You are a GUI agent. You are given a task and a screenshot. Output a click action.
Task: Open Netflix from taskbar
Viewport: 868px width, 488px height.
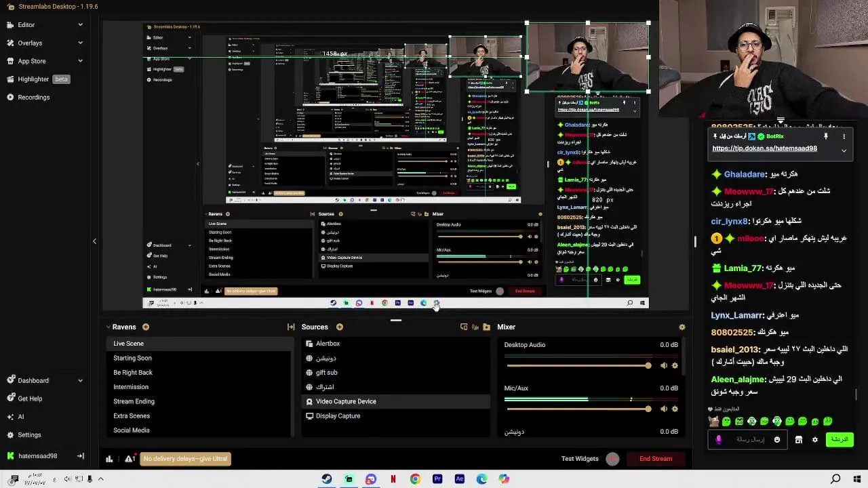pyautogui.click(x=393, y=479)
